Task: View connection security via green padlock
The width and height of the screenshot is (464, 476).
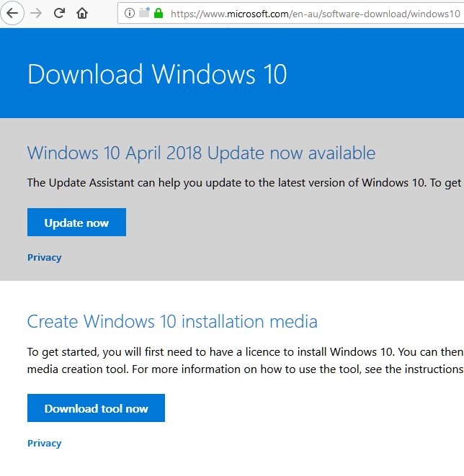Action: tap(159, 13)
